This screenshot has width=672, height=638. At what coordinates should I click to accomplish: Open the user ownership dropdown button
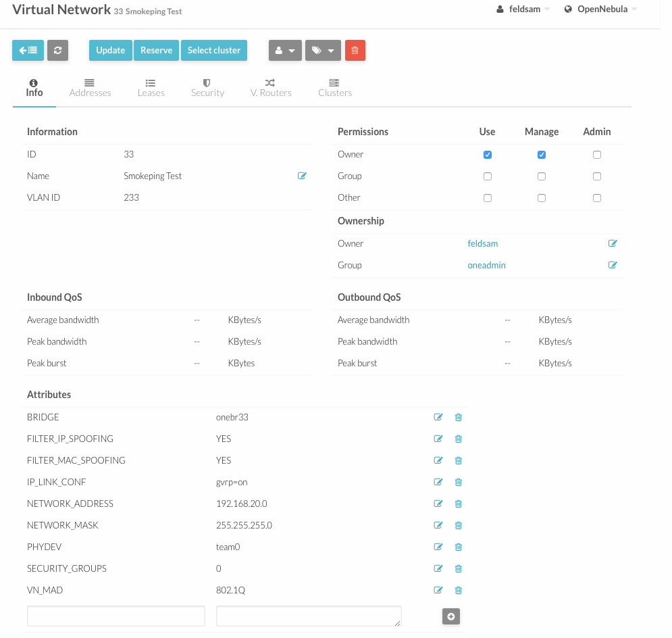tap(286, 50)
